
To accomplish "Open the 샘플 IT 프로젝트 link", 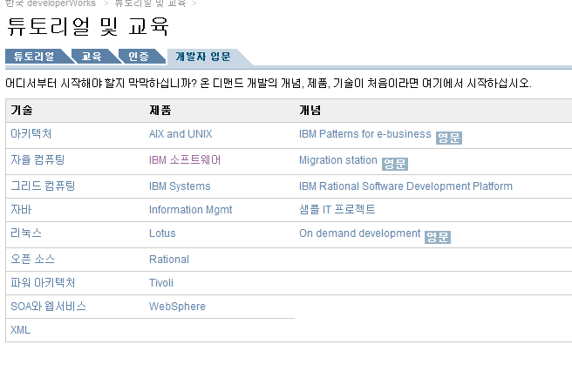I will [x=337, y=209].
